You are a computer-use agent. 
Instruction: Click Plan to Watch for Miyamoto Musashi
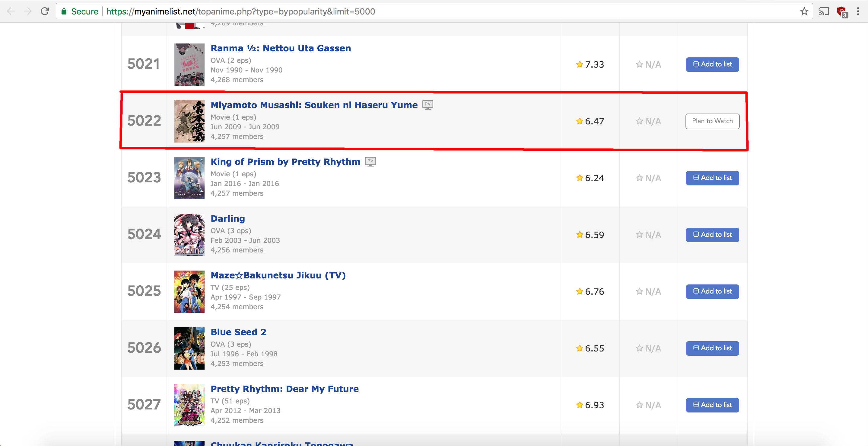point(712,121)
